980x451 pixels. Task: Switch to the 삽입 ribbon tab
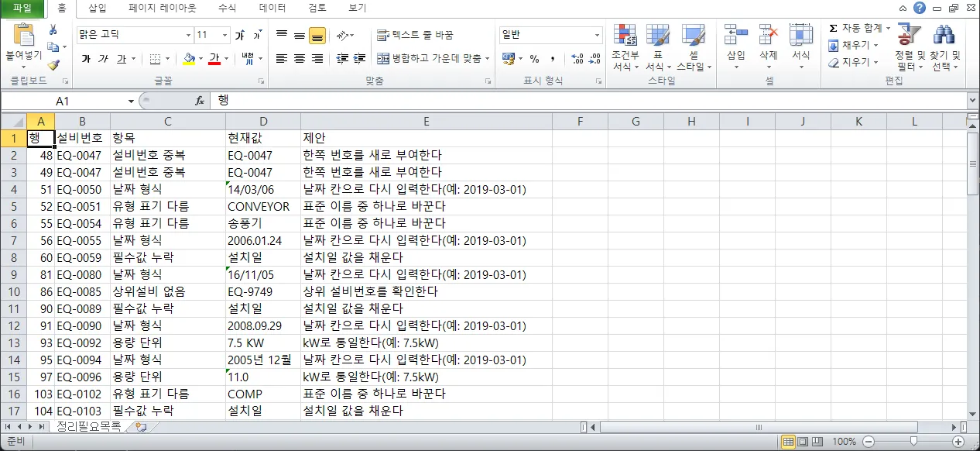[98, 8]
